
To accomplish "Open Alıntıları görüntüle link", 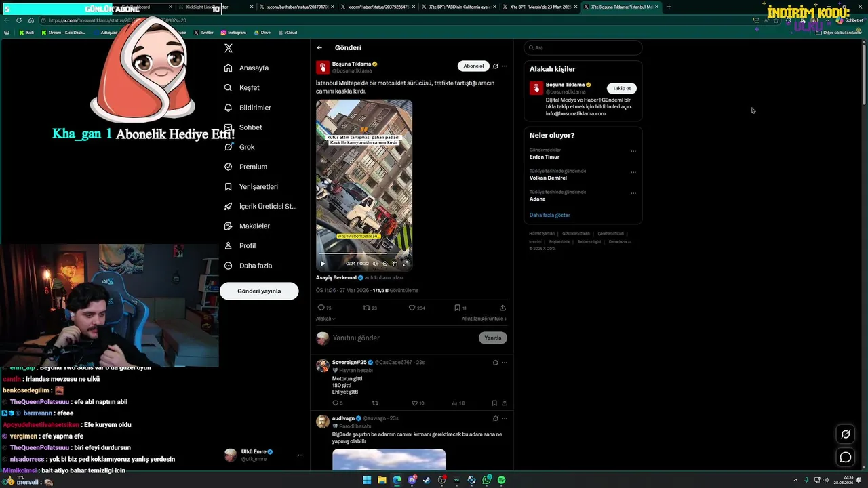I will pos(484,319).
